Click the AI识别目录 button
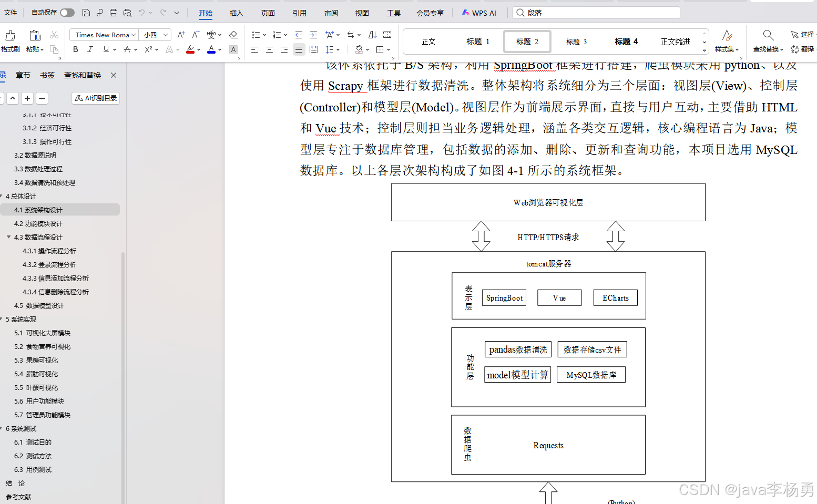This screenshot has width=817, height=504. point(96,98)
